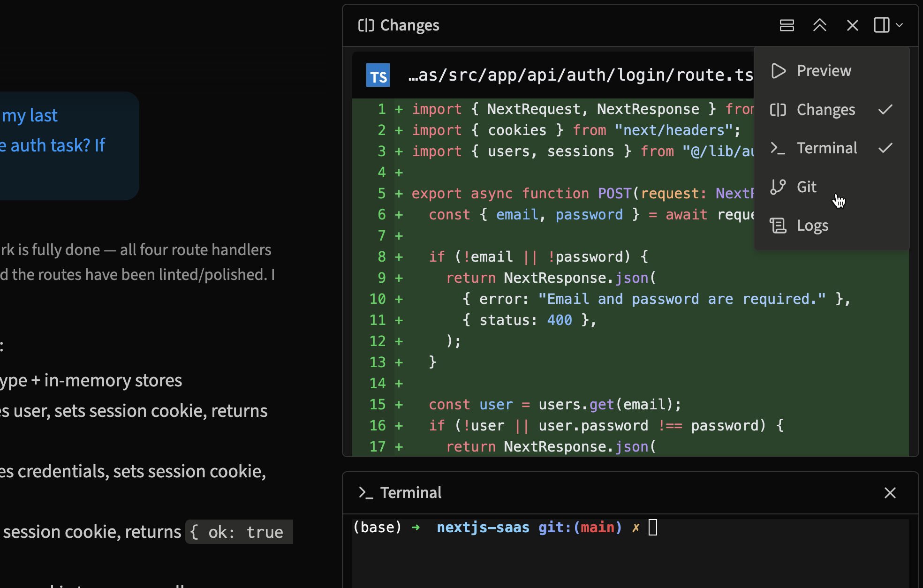Click the dropdown chevron beside layout icon

(x=899, y=25)
